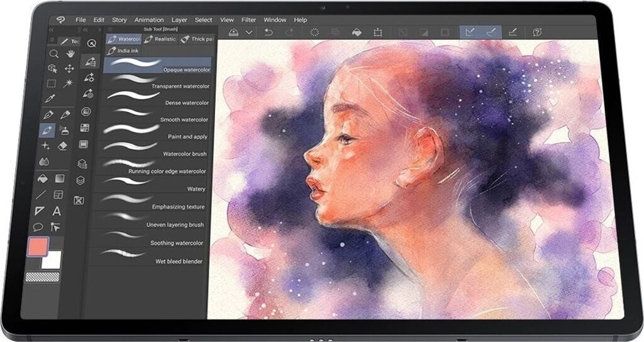Toggle the first snap ruler button
Viewport: 644px width, 342px height.
[469, 32]
